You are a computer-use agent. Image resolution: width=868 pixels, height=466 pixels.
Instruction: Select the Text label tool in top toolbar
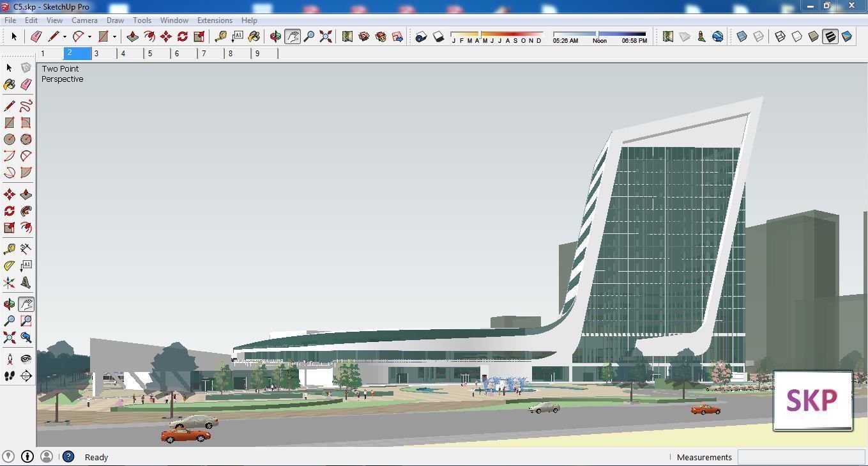click(238, 36)
